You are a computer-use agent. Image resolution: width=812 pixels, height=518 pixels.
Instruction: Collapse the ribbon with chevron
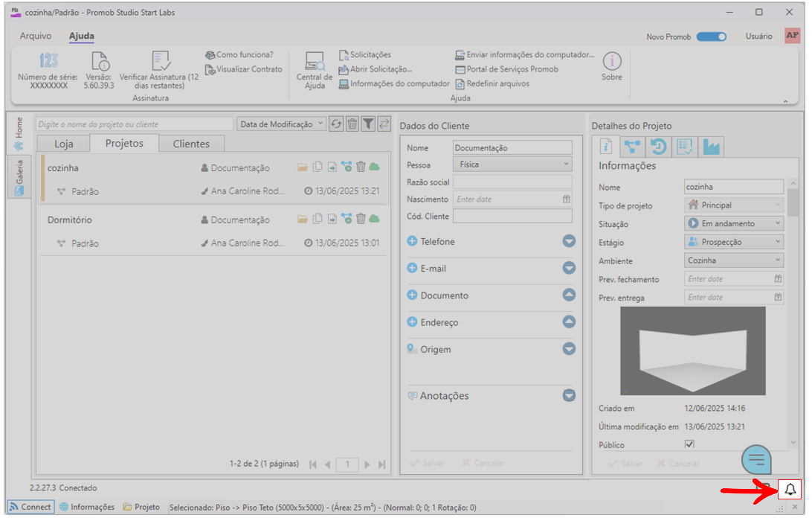pyautogui.click(x=785, y=102)
